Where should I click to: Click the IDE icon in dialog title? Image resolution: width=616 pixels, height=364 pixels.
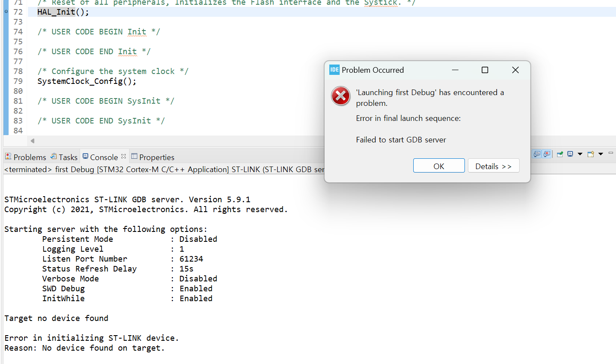coord(334,70)
